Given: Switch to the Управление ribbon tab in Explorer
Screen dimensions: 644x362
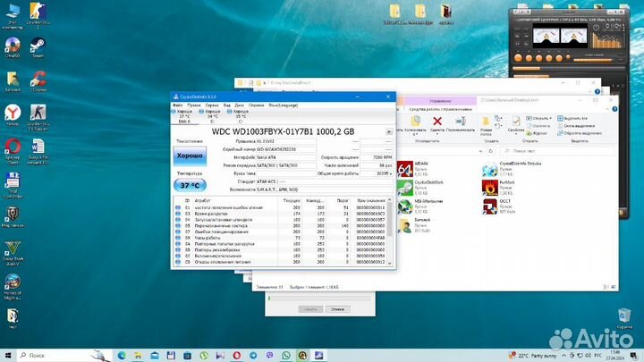Looking at the screenshot, I should pyautogui.click(x=440, y=100).
